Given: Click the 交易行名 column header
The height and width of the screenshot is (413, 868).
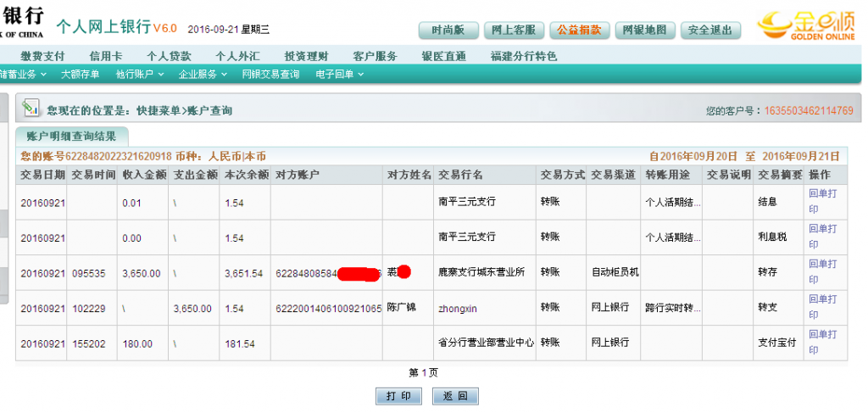Looking at the screenshot, I should [x=460, y=175].
